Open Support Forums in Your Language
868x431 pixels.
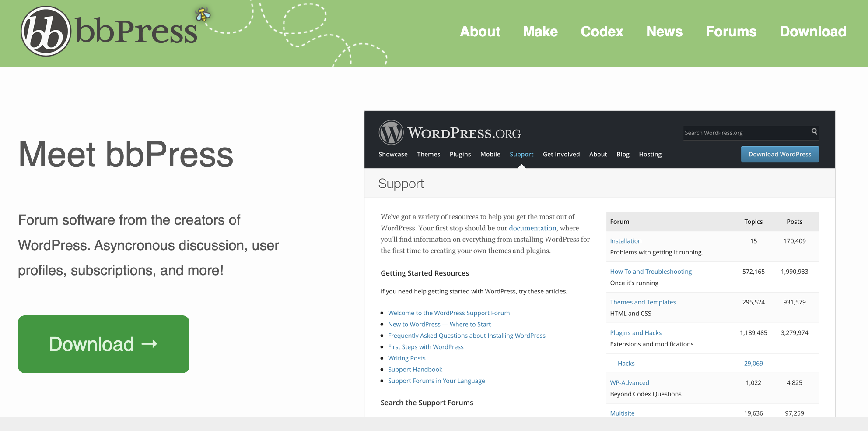(x=436, y=381)
